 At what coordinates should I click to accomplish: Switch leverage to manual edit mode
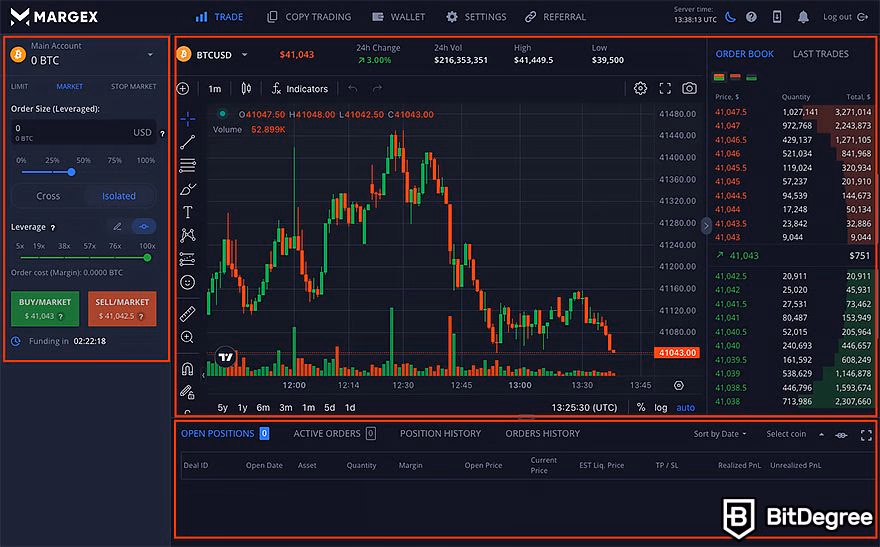(117, 227)
